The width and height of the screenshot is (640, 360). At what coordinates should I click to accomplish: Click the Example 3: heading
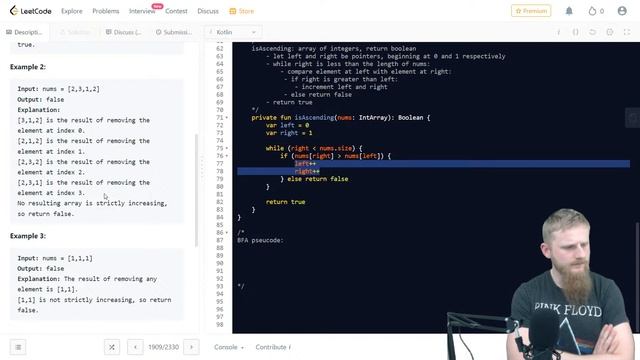point(28,236)
